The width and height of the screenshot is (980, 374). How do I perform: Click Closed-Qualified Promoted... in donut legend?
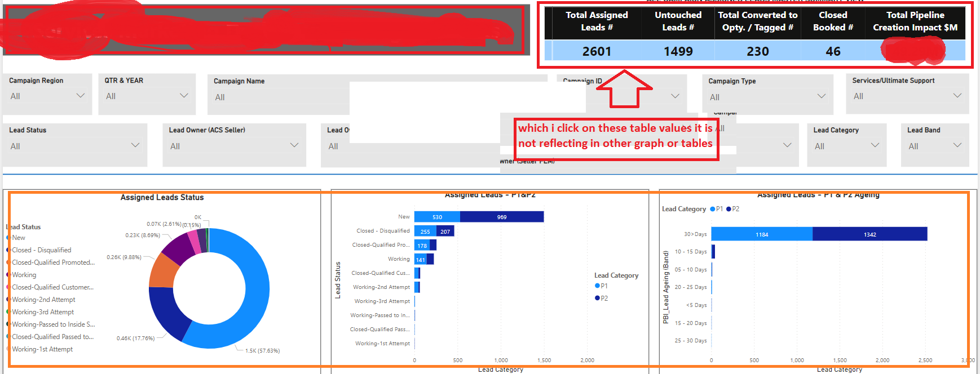coord(53,262)
